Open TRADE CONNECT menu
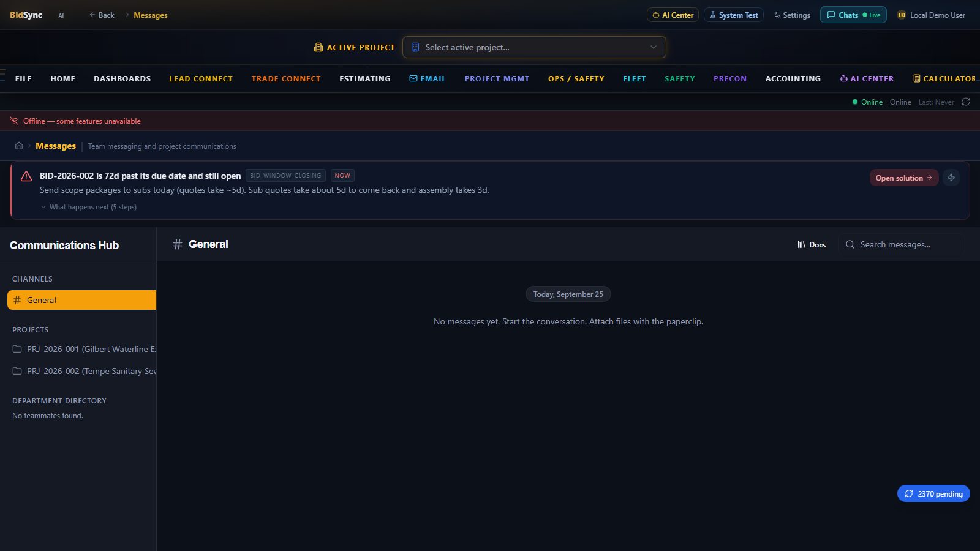The height and width of the screenshot is (551, 980). pos(286,78)
